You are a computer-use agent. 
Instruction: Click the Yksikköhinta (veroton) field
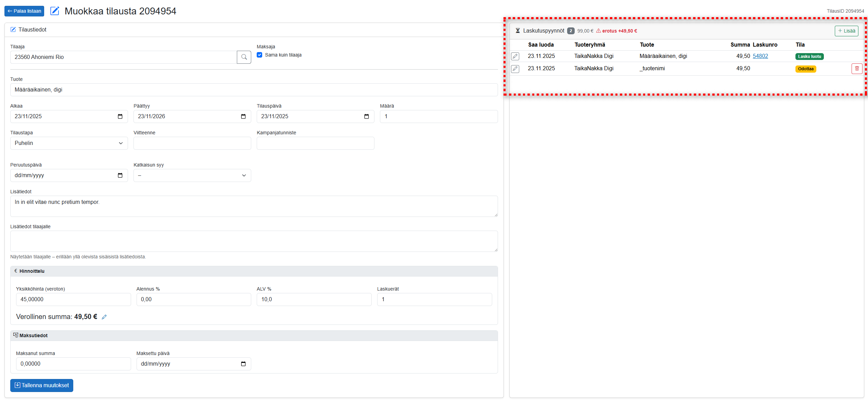click(x=74, y=299)
